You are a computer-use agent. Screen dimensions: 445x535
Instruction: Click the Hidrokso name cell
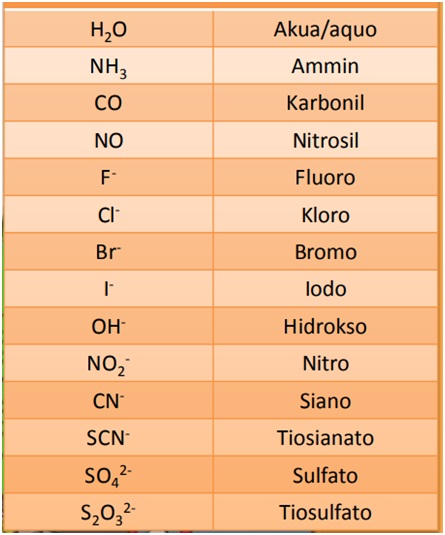(x=326, y=326)
